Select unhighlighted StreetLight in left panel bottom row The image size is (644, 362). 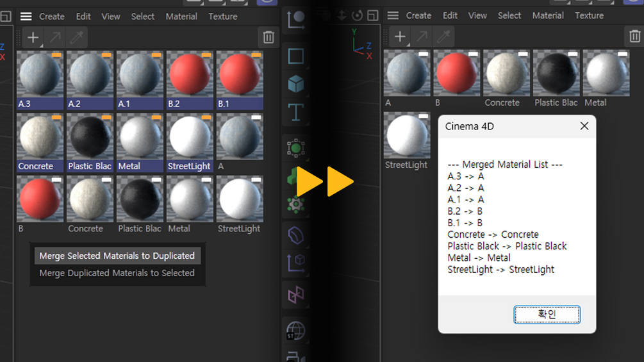240,199
